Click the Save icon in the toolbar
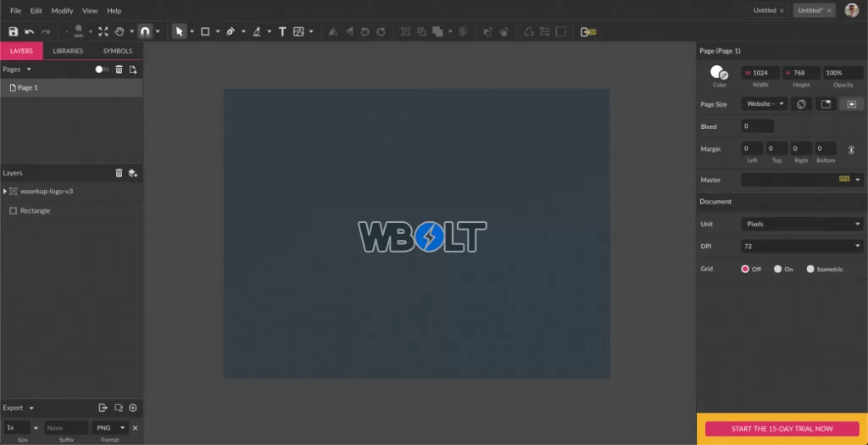868x445 pixels. point(14,31)
